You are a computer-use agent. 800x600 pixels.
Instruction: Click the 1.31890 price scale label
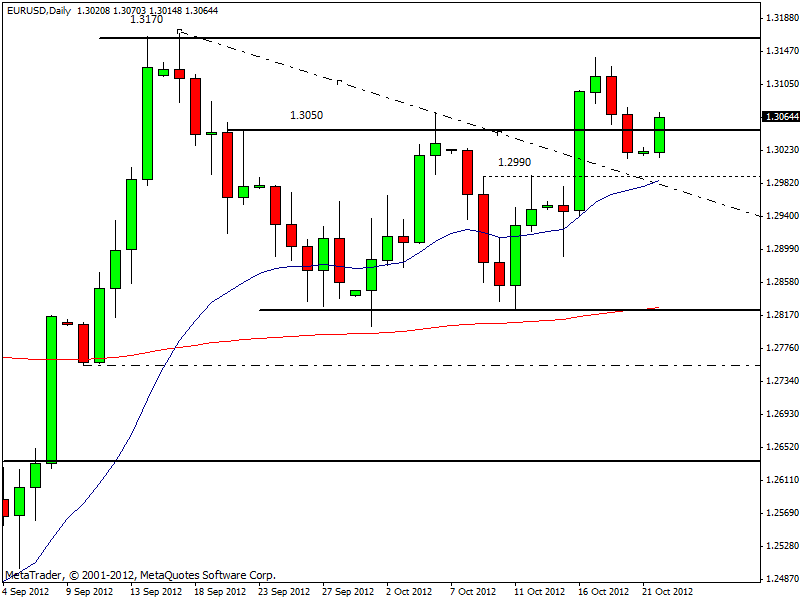tap(781, 19)
